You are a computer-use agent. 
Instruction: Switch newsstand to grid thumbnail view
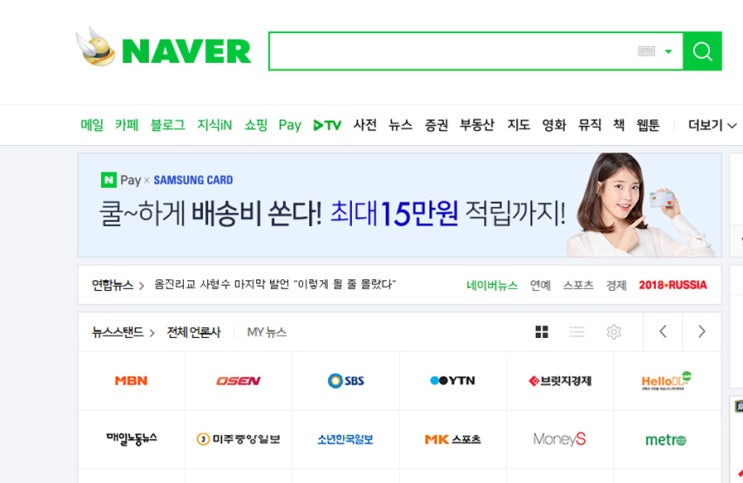[542, 332]
